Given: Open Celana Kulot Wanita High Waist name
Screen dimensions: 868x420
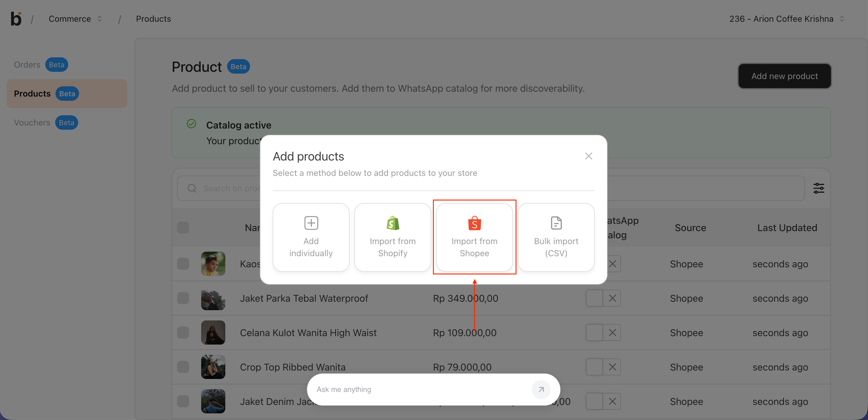Looking at the screenshot, I should 308,332.
